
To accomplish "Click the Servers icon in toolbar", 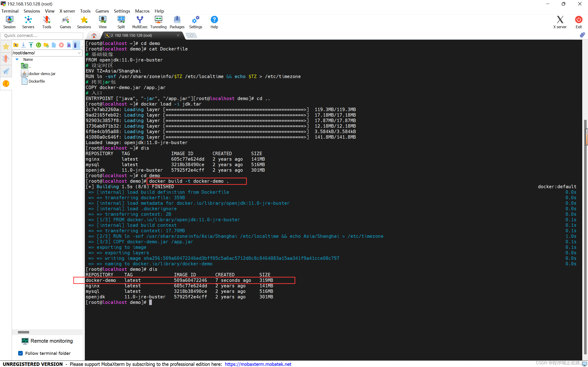I will point(28,22).
